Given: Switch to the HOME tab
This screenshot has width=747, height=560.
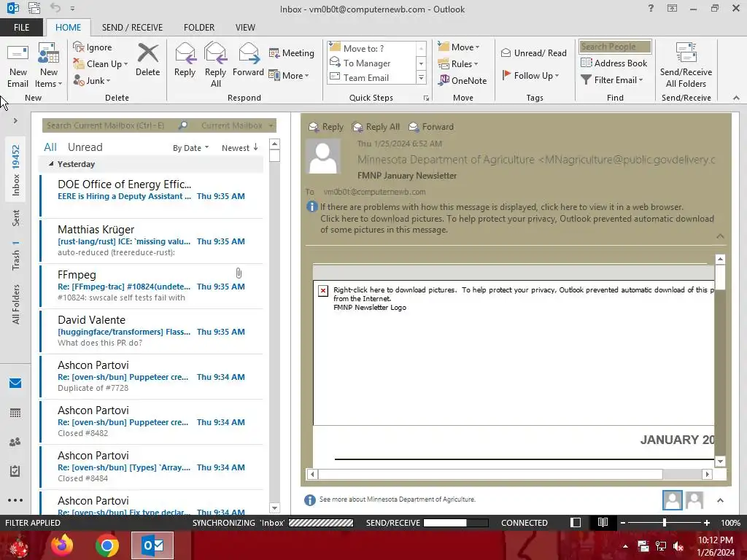Looking at the screenshot, I should coord(68,28).
